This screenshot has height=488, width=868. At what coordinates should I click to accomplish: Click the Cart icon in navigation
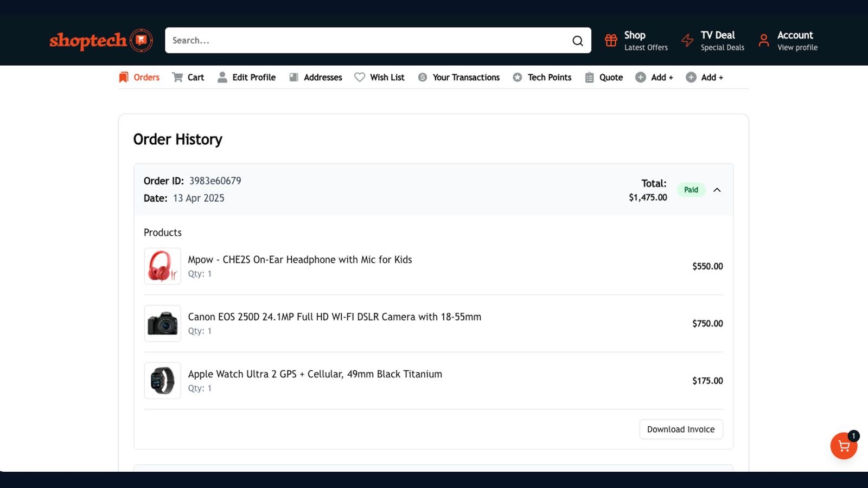point(177,78)
